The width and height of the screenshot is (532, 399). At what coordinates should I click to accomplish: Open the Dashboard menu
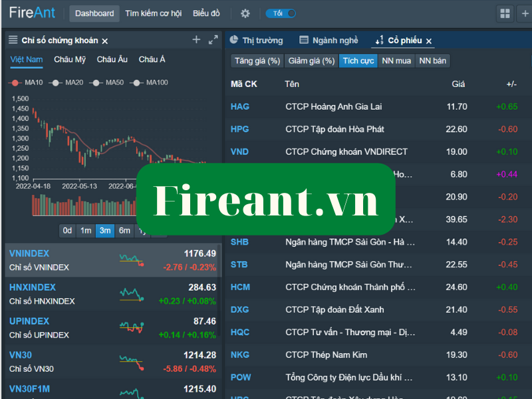tap(94, 13)
